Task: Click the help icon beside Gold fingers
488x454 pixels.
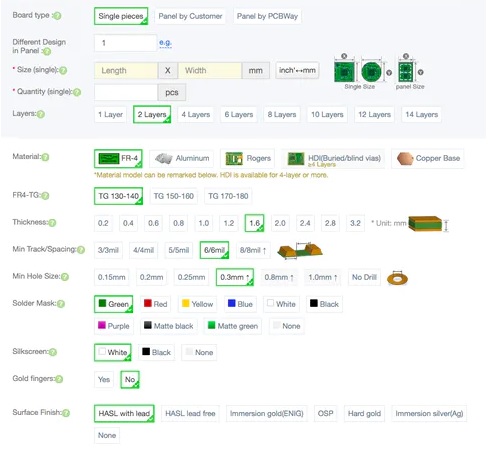Action: coord(59,379)
